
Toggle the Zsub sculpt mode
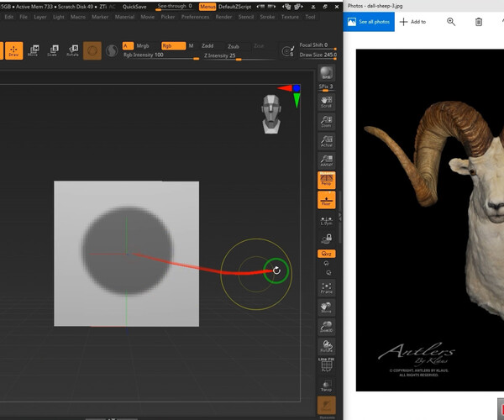[x=234, y=46]
